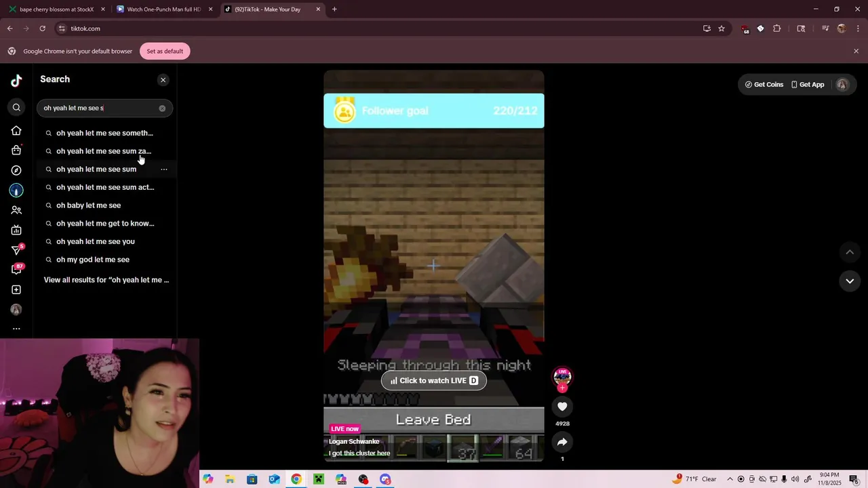Click the Upload plus icon in sidebar

(16, 289)
